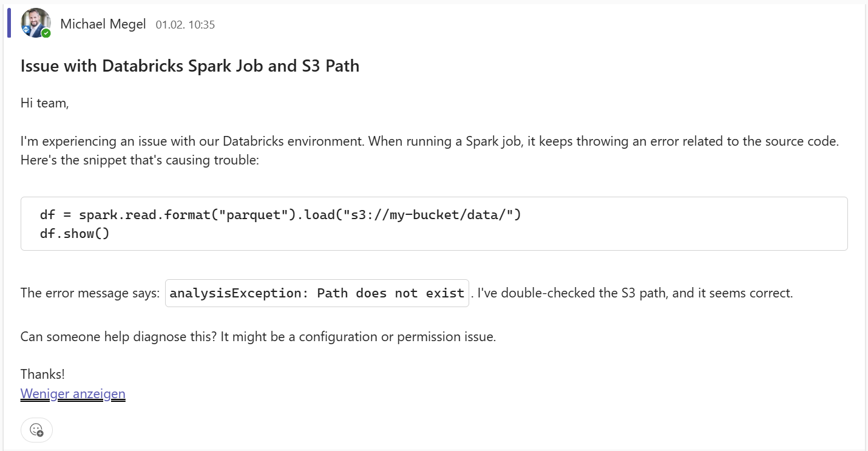Click Michael Megel's profile picture
Screen dimensions: 868x451
point(35,23)
